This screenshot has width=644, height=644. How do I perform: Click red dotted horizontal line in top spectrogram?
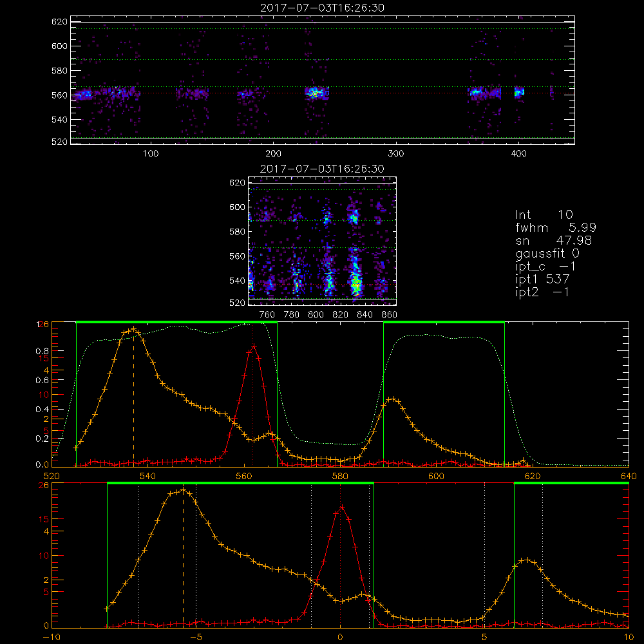(323, 93)
